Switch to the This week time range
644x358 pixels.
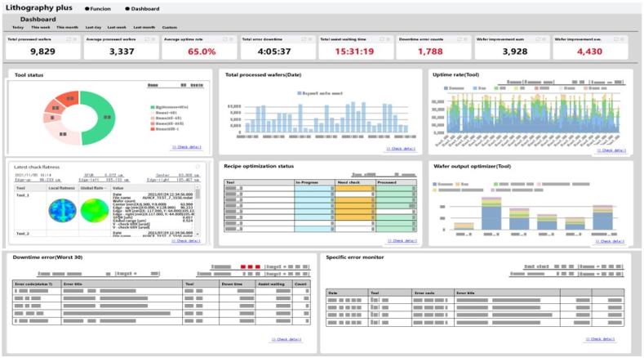(x=40, y=27)
